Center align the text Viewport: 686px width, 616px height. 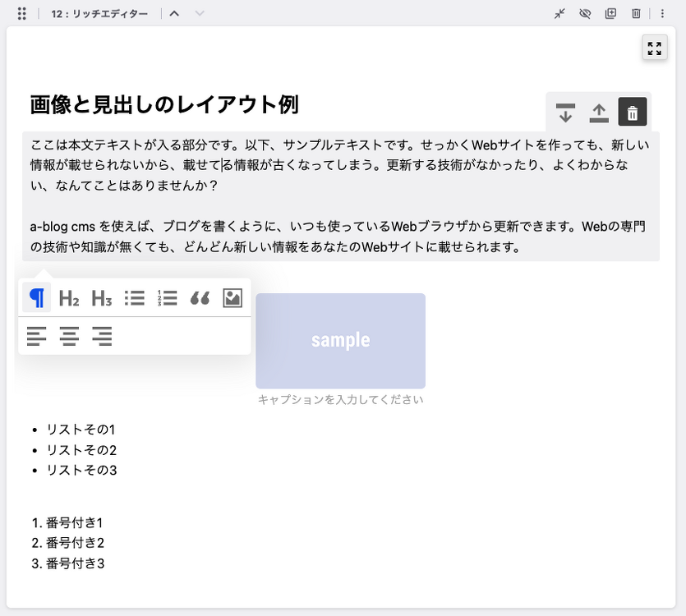(x=69, y=336)
